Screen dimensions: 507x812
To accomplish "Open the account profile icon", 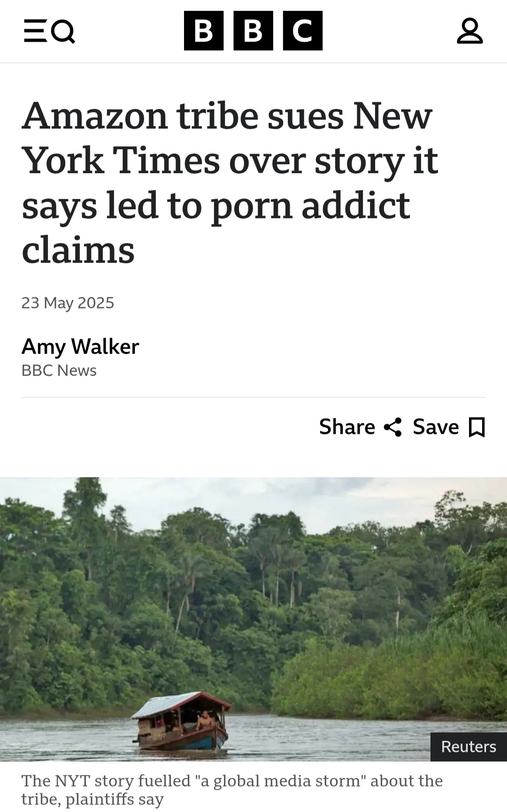I will pyautogui.click(x=470, y=31).
